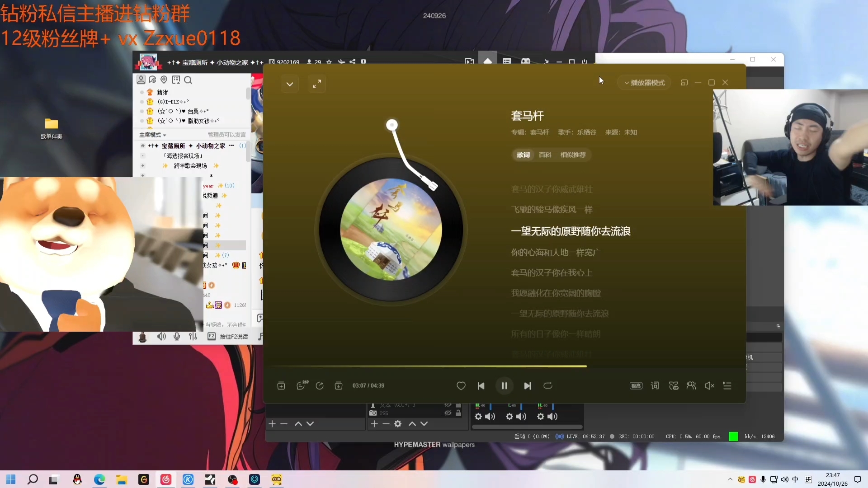The image size is (868, 488).
Task: Select user 猪猪 in the speaker list
Action: 162,92
